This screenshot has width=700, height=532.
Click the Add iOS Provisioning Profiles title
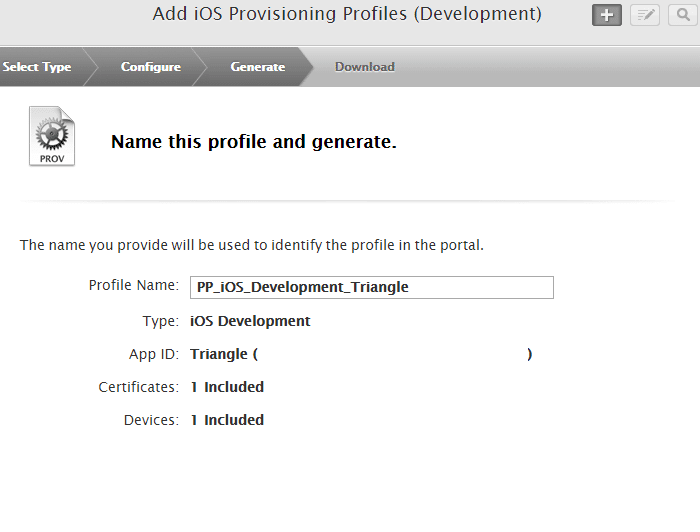[347, 14]
